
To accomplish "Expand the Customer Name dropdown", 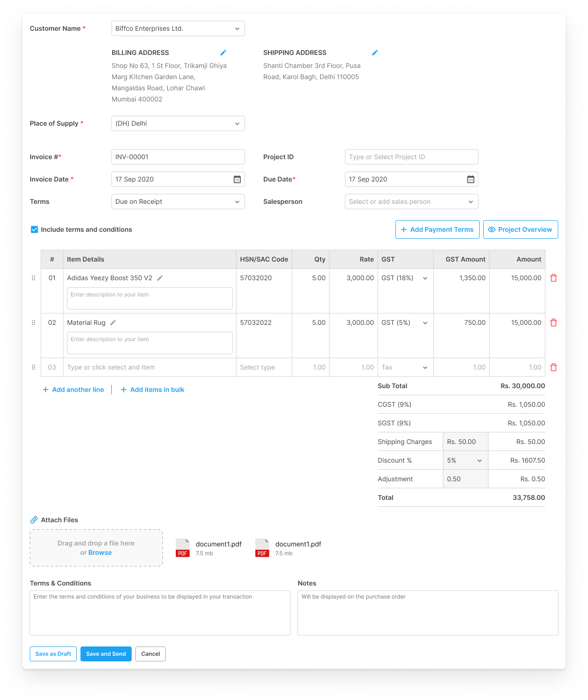I will (x=178, y=28).
